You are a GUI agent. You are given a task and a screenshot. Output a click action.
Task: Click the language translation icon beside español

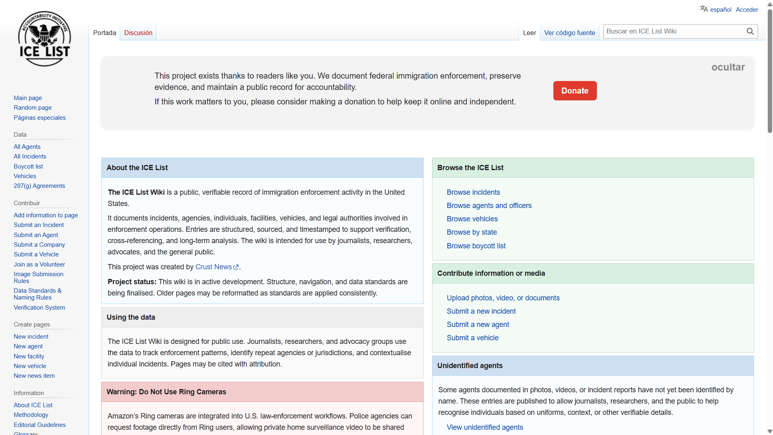coord(704,9)
